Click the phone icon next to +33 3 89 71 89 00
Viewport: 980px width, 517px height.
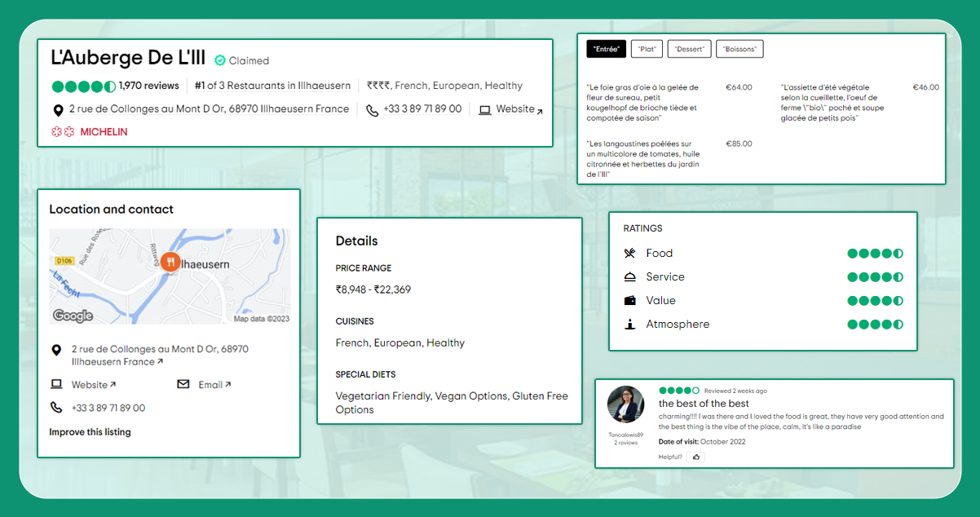[x=372, y=108]
